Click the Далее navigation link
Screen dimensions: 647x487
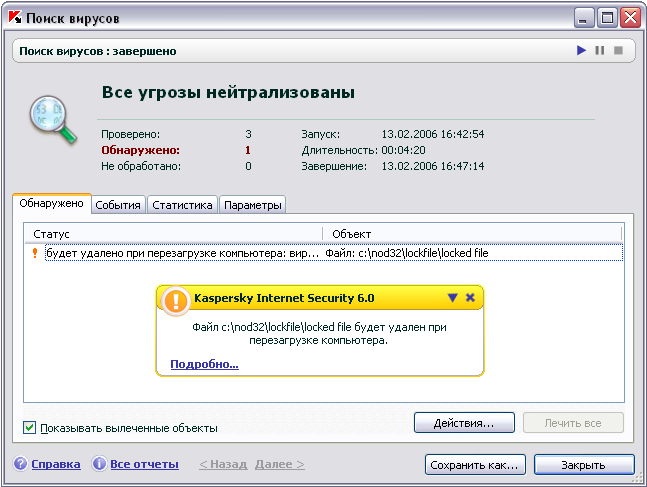click(x=280, y=464)
